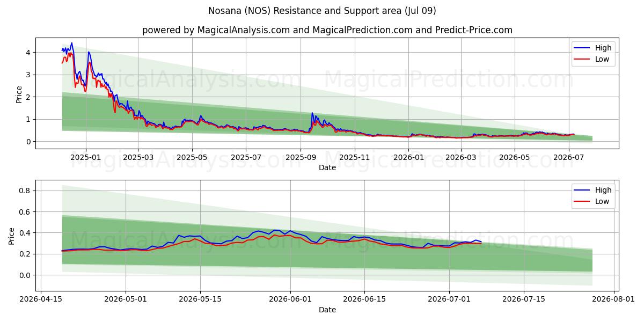Screen dimensions: 644x322
Task: Click the '2026-07' tick label on the top chart
Action: point(568,157)
